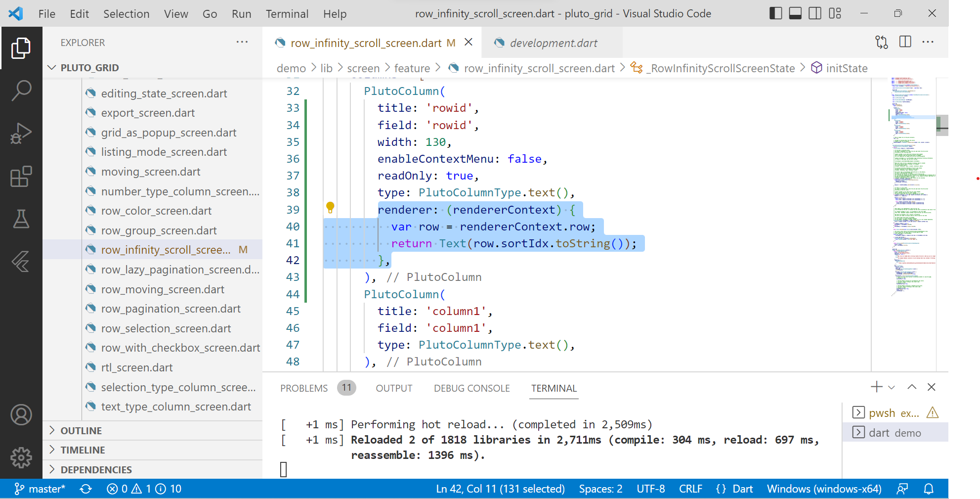The image size is (980, 499).
Task: Open the Selection menu
Action: pos(127,14)
